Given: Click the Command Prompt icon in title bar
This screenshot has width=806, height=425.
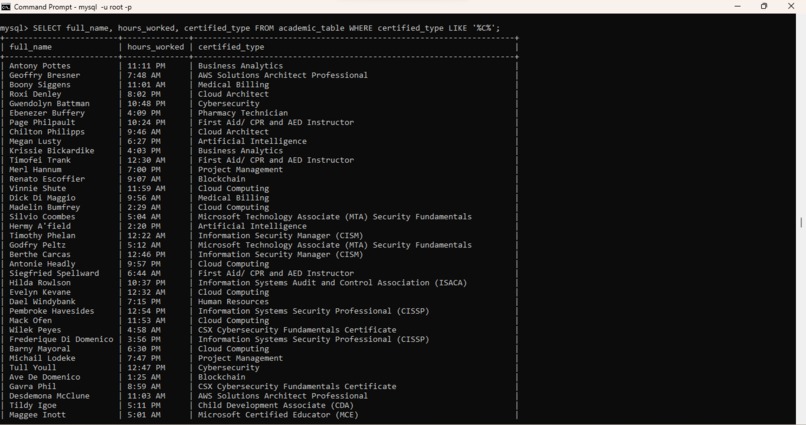Looking at the screenshot, I should pos(6,7).
